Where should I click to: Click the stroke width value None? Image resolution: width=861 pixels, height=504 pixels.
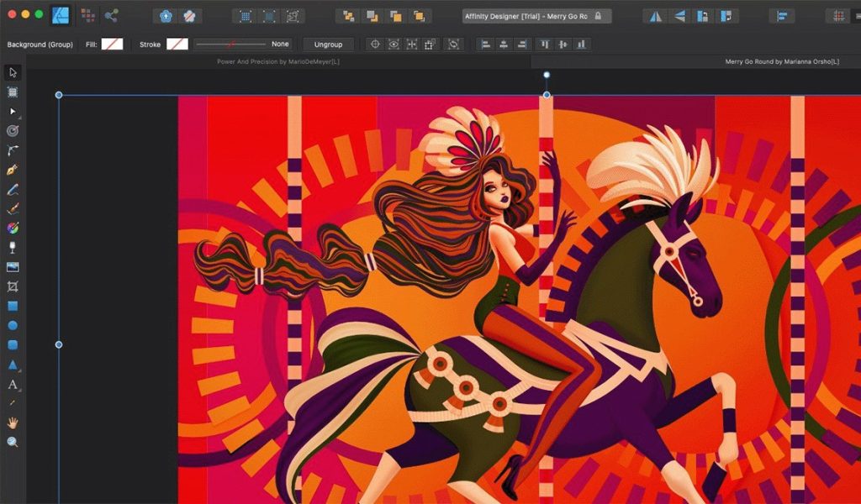280,44
